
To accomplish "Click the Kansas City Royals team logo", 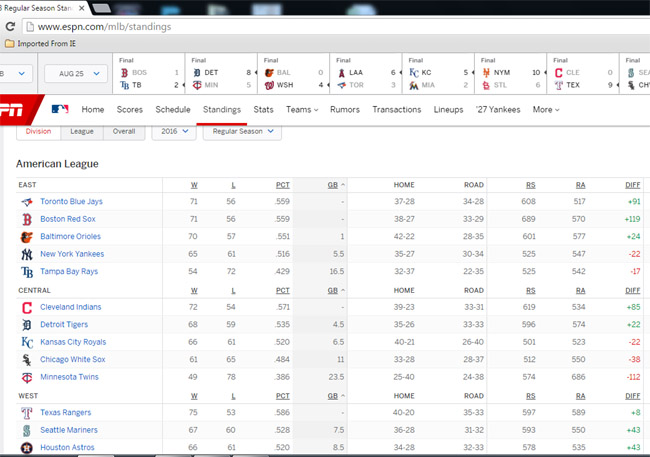I will coord(27,343).
